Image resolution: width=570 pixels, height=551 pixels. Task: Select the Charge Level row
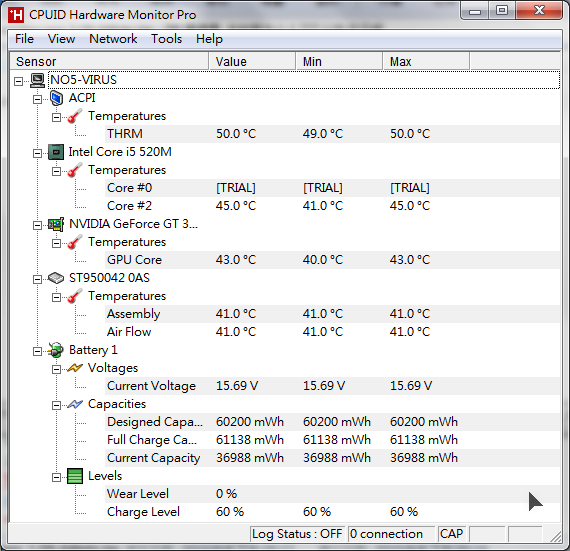point(332,512)
